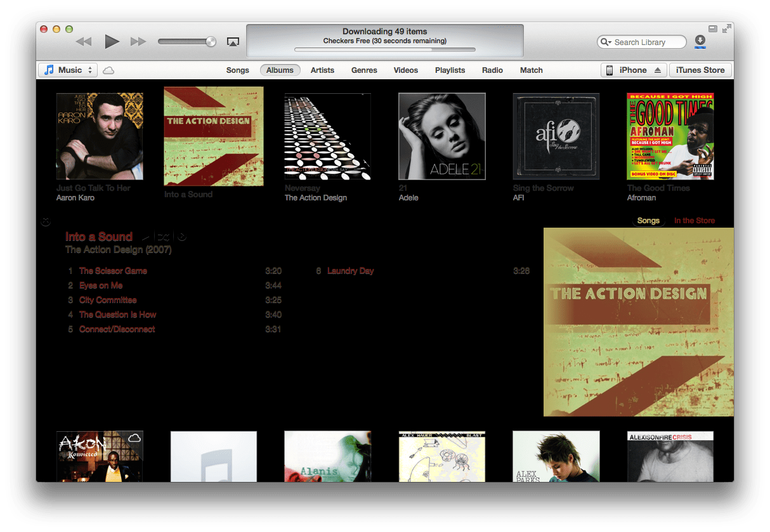Open the Playlists tab
Image resolution: width=770 pixels, height=532 pixels.
(450, 70)
